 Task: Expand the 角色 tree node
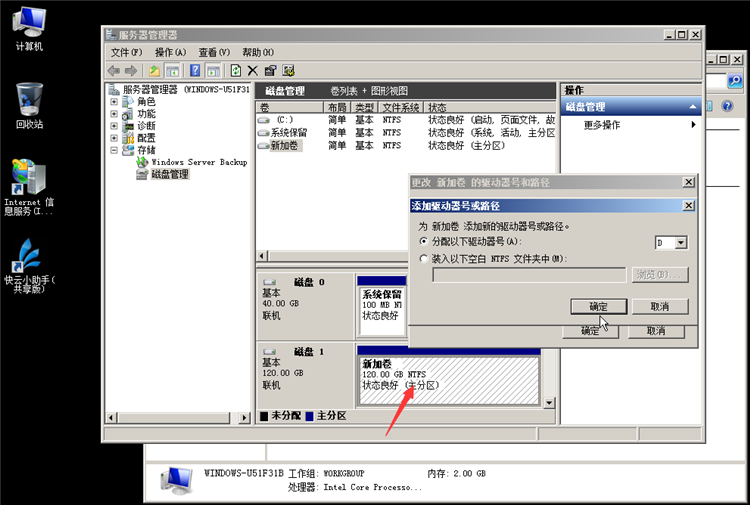click(x=114, y=102)
